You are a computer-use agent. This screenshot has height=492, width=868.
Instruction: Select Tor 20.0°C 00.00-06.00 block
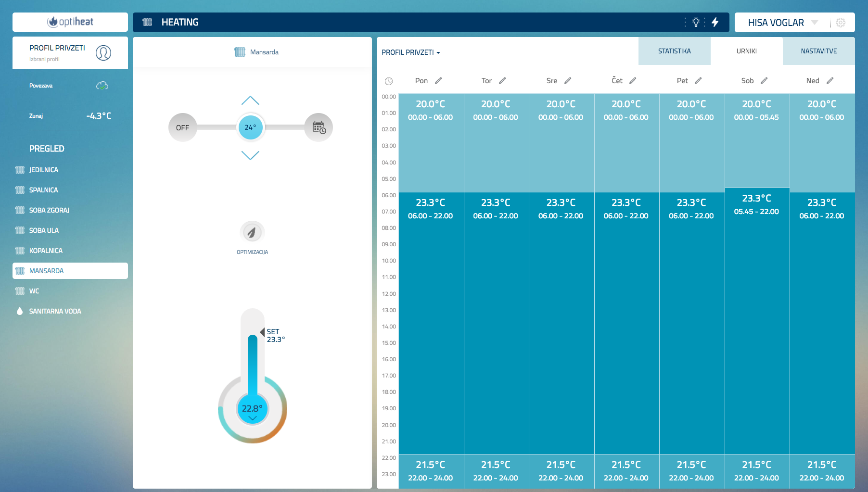pyautogui.click(x=496, y=143)
